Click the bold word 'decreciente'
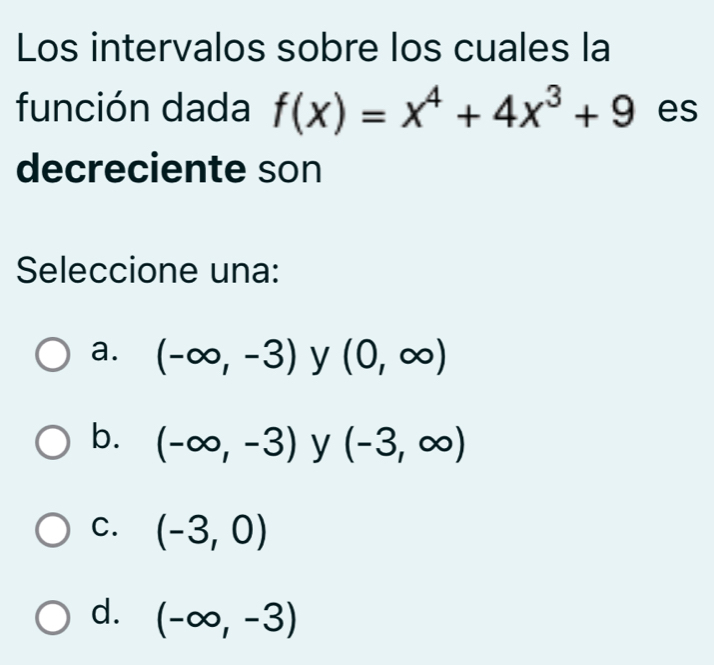714x665 pixels. (131, 171)
